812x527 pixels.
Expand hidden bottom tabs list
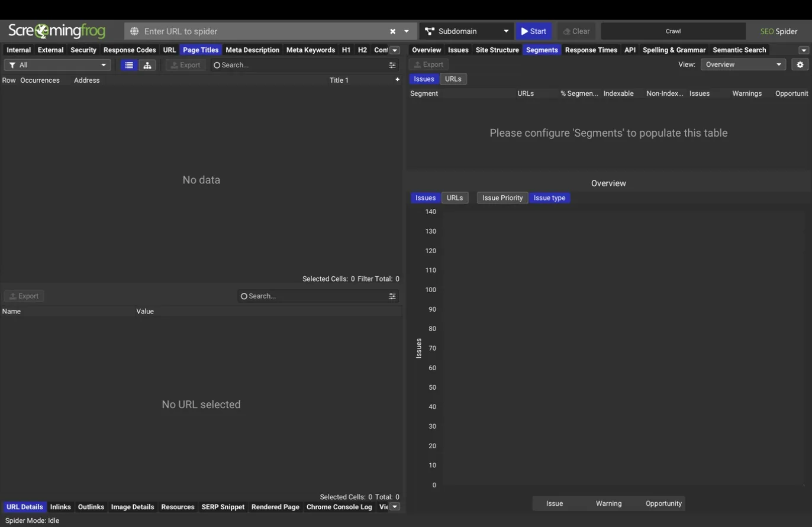(395, 506)
